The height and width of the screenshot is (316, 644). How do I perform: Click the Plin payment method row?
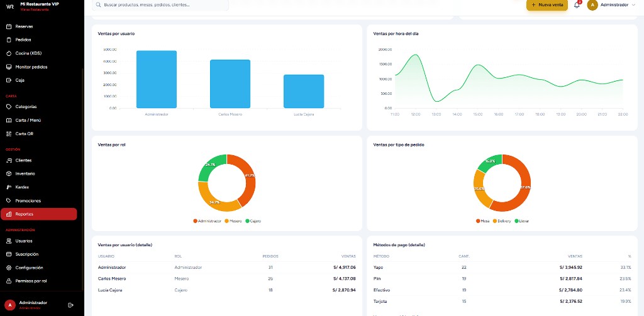pos(502,279)
